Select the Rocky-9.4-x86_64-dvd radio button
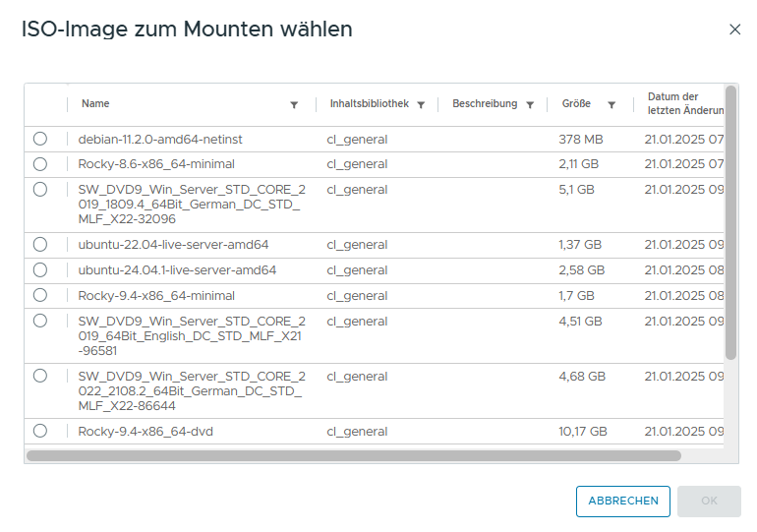The image size is (757, 532). tap(40, 431)
